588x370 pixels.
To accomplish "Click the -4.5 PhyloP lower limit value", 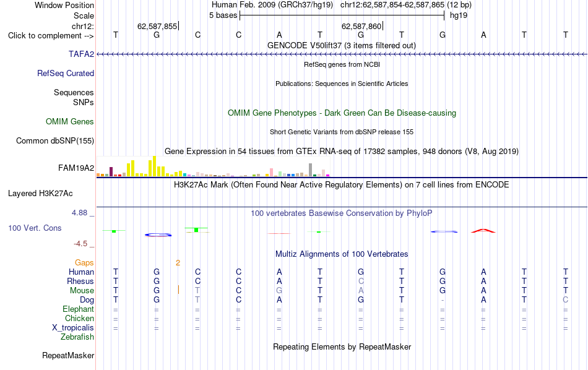I will [x=80, y=244].
